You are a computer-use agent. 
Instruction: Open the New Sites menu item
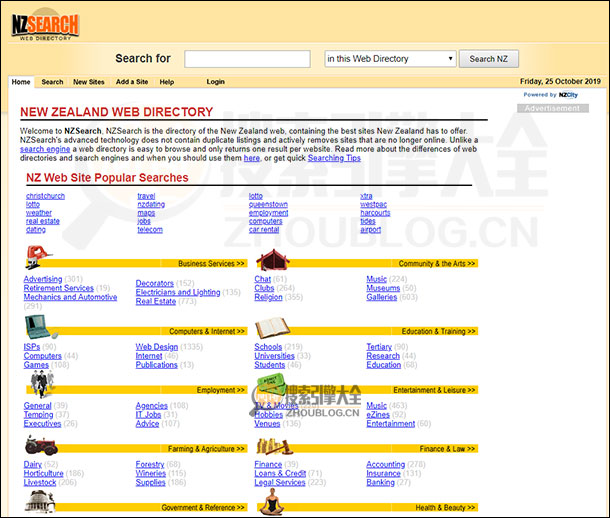click(89, 82)
